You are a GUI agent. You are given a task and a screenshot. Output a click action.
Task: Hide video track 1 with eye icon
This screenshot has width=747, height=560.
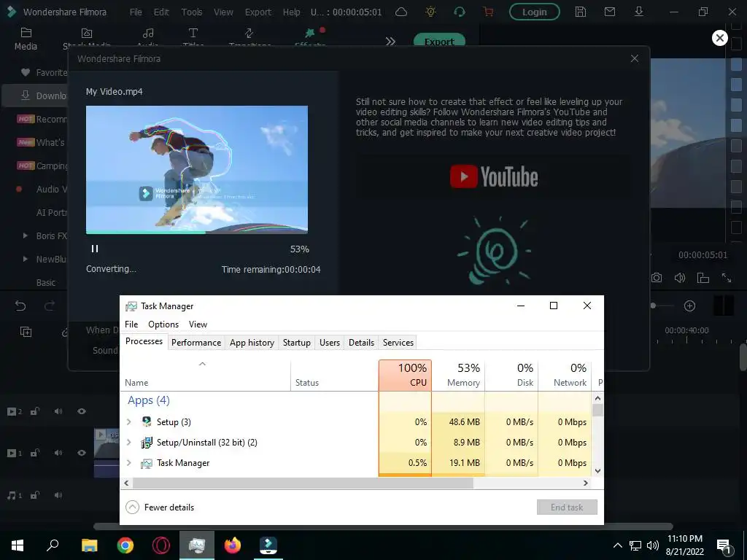pyautogui.click(x=82, y=453)
